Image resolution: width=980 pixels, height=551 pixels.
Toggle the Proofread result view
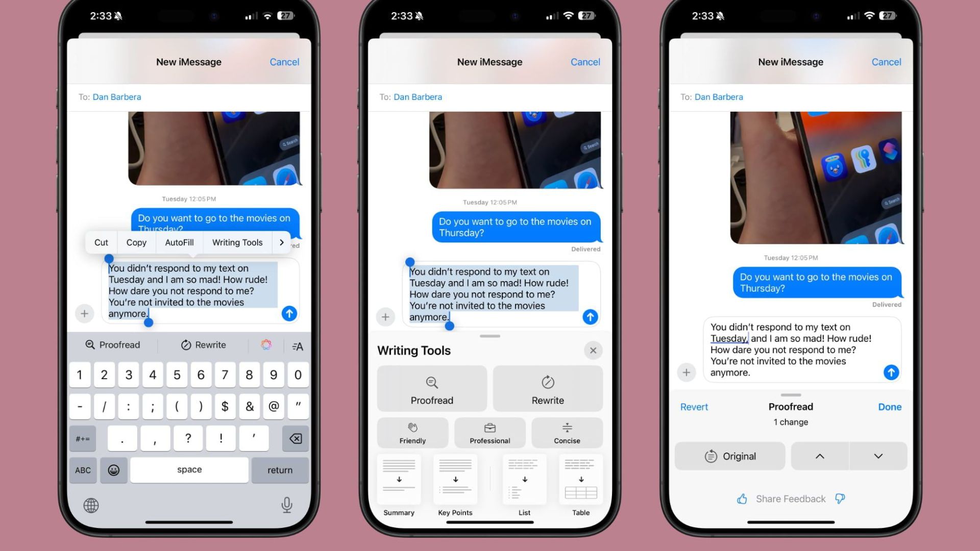pyautogui.click(x=731, y=456)
